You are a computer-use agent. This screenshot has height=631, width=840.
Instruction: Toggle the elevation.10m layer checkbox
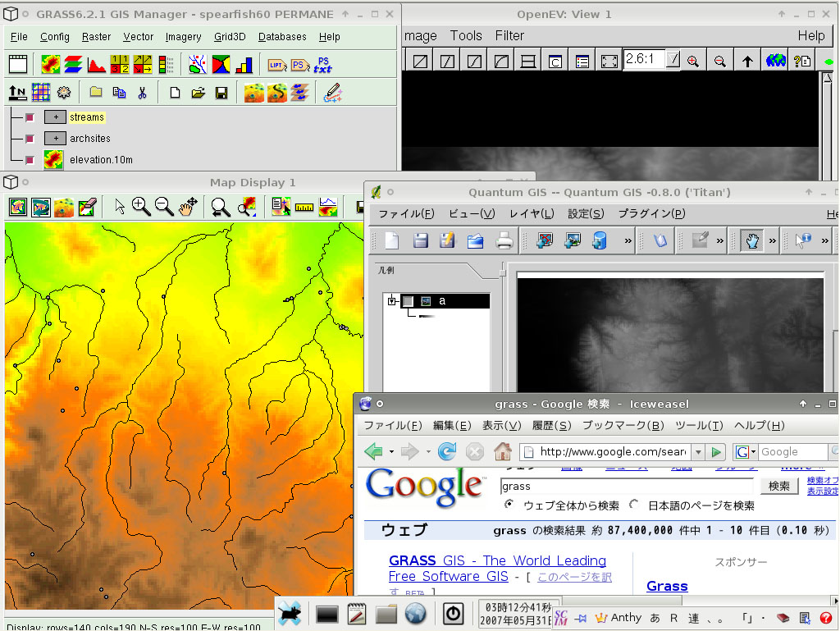click(30, 160)
